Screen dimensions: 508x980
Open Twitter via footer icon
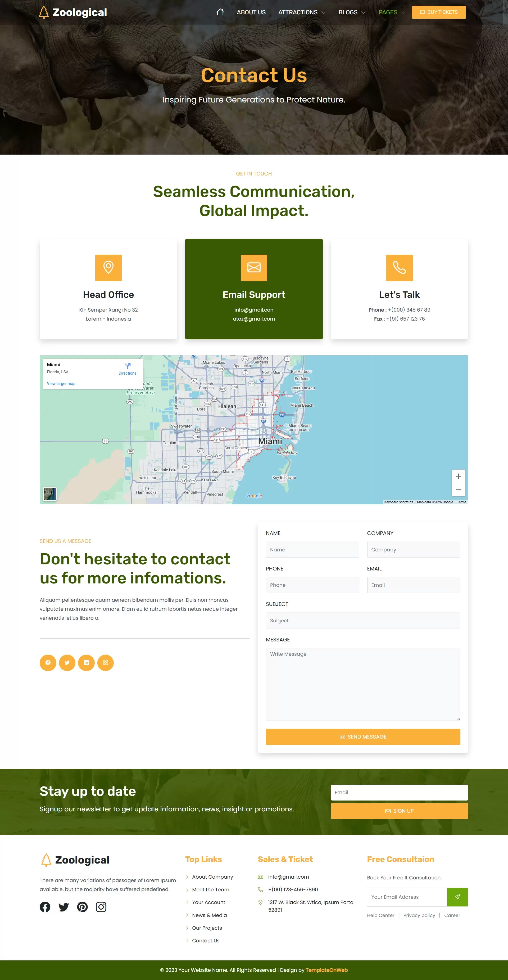(x=63, y=907)
